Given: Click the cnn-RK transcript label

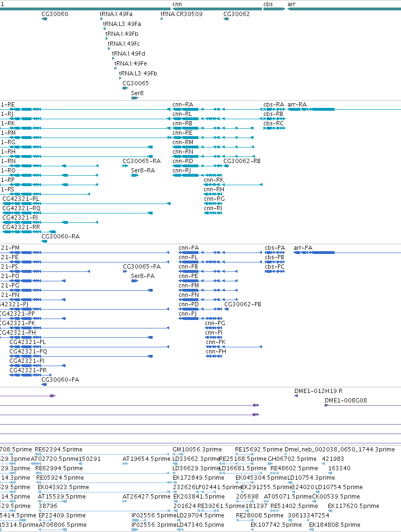Looking at the screenshot, I should click(x=214, y=180).
